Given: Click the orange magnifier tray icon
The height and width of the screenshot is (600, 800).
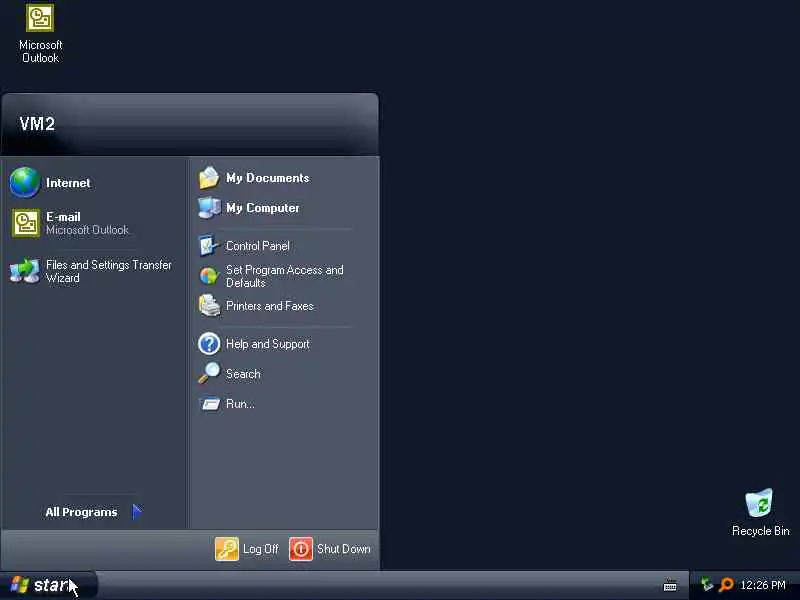Looking at the screenshot, I should click(726, 585).
